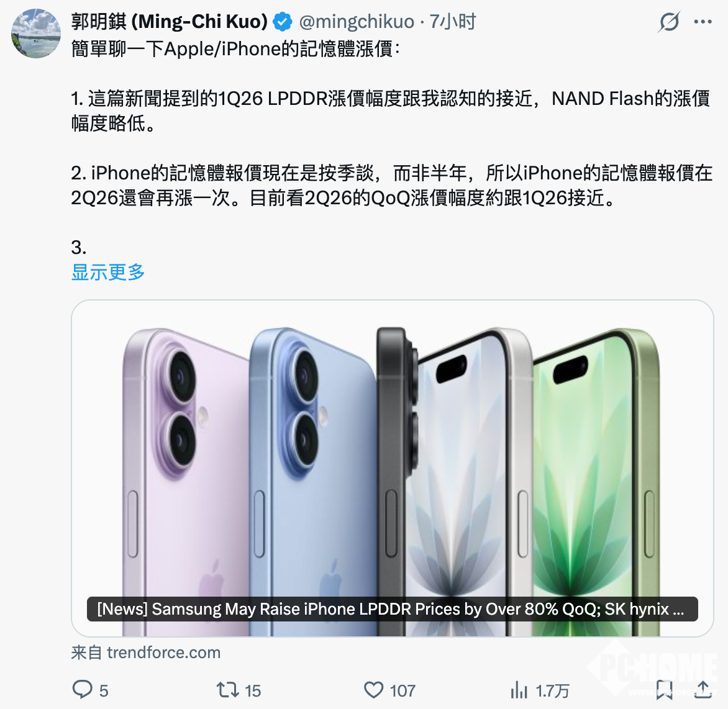The height and width of the screenshot is (709, 728).
Task: Open Ming-Chi Kuo's profile avatar
Action: tap(36, 34)
